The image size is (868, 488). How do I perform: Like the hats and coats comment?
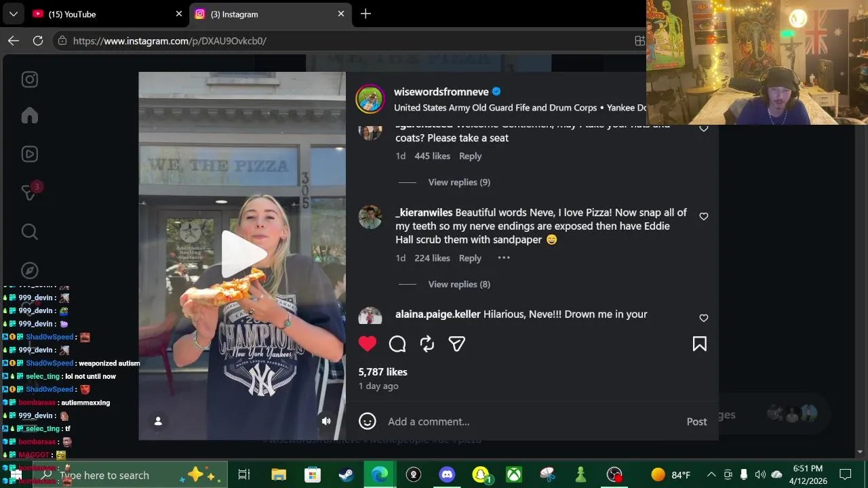(x=704, y=127)
